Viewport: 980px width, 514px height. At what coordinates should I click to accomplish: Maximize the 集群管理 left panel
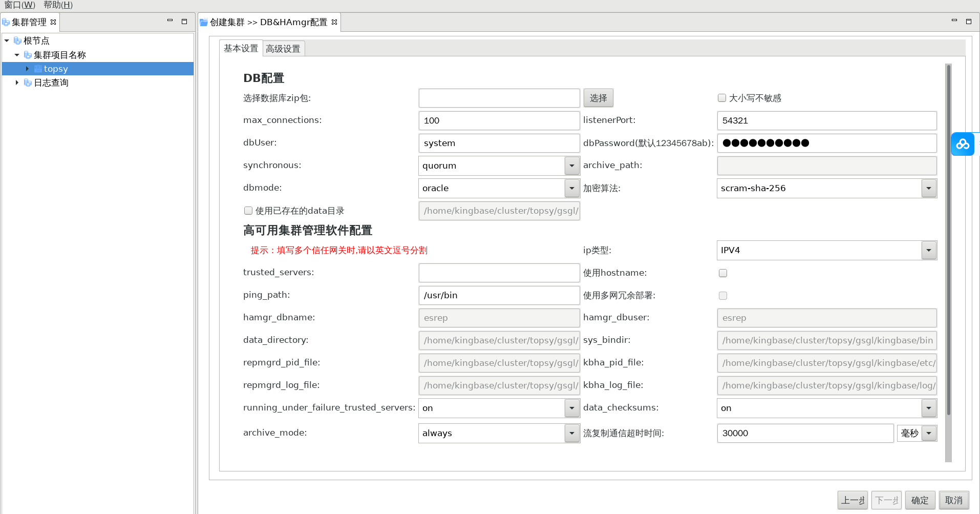pos(184,22)
